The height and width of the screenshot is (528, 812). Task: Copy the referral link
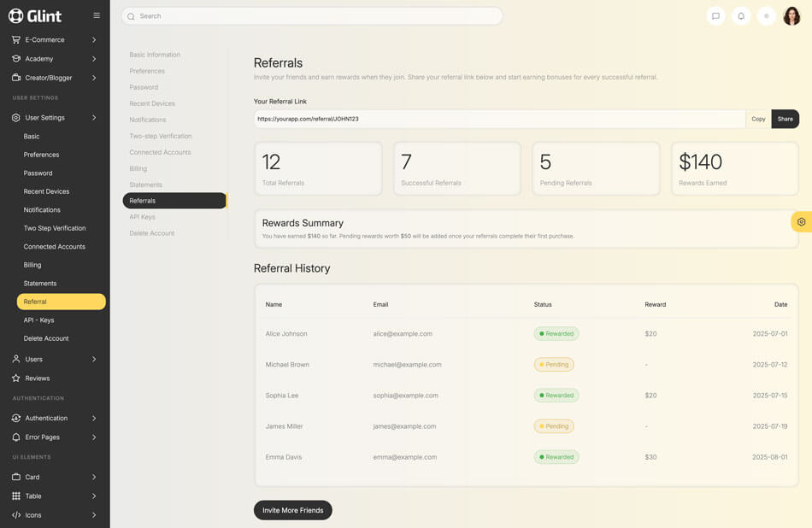click(758, 119)
